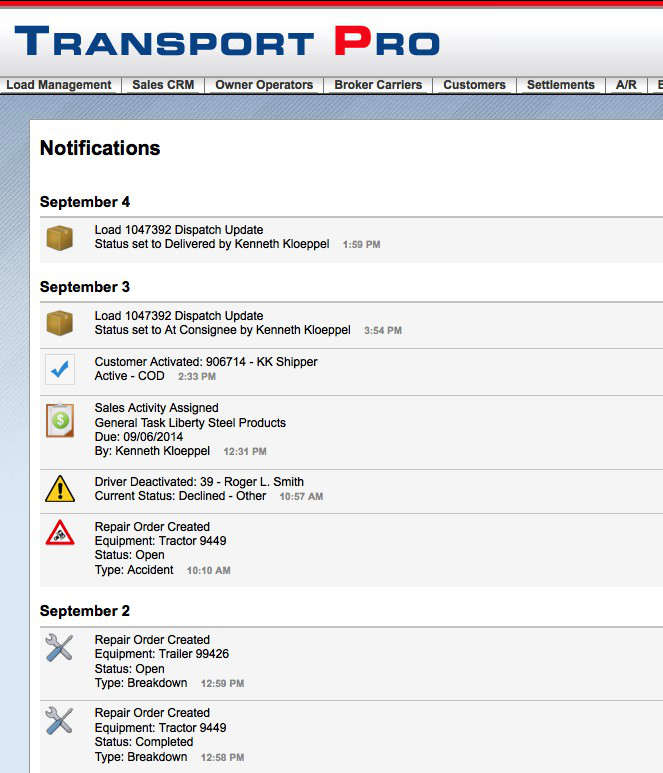Click the 12:59 PM timestamp
The height and width of the screenshot is (773, 663).
point(222,684)
